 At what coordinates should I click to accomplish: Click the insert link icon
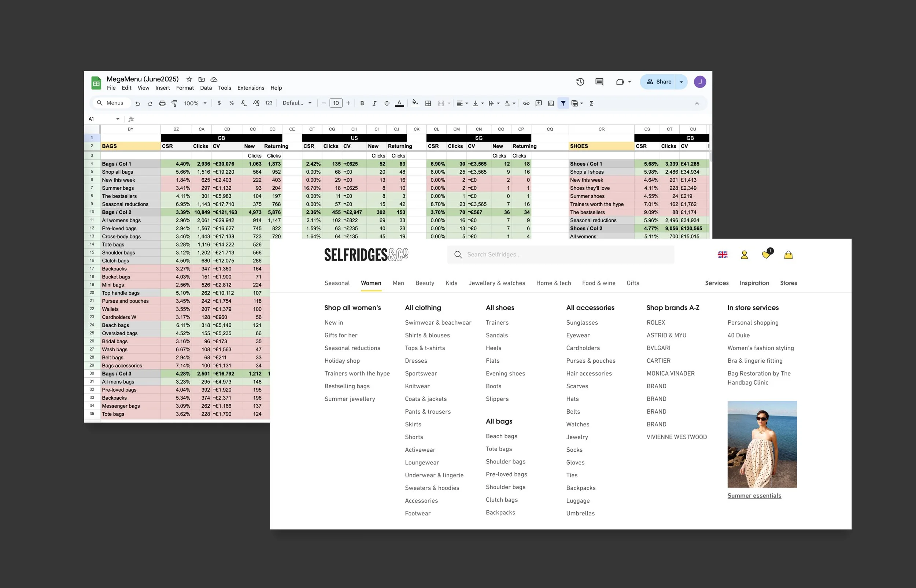[x=526, y=103]
